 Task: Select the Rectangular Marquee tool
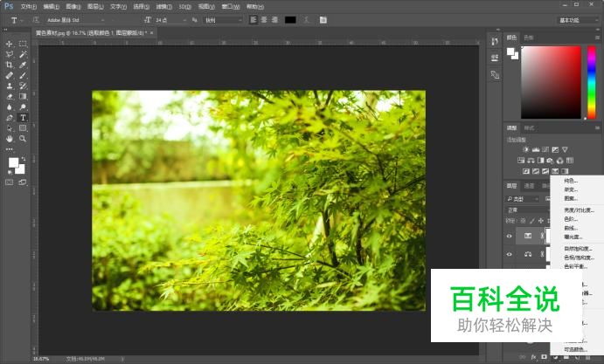point(23,44)
